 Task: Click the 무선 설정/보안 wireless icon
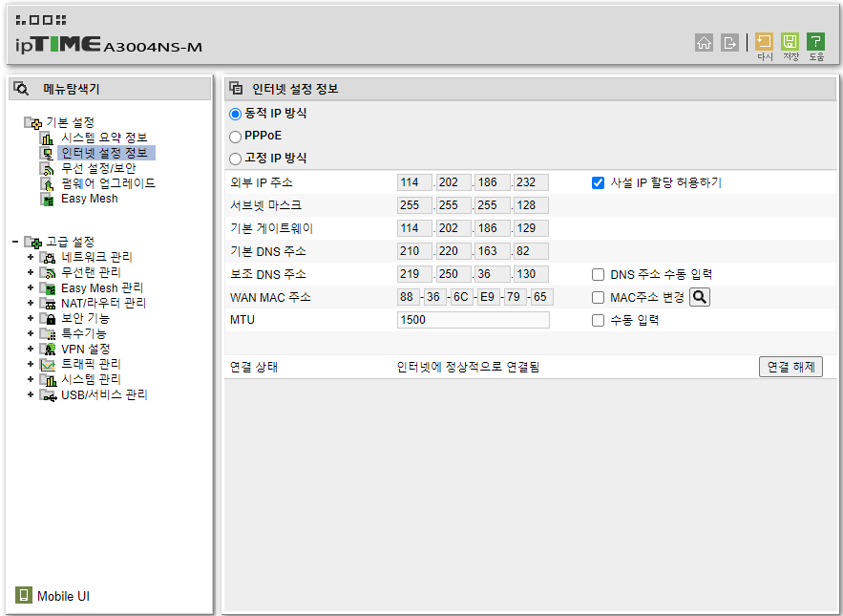point(48,169)
